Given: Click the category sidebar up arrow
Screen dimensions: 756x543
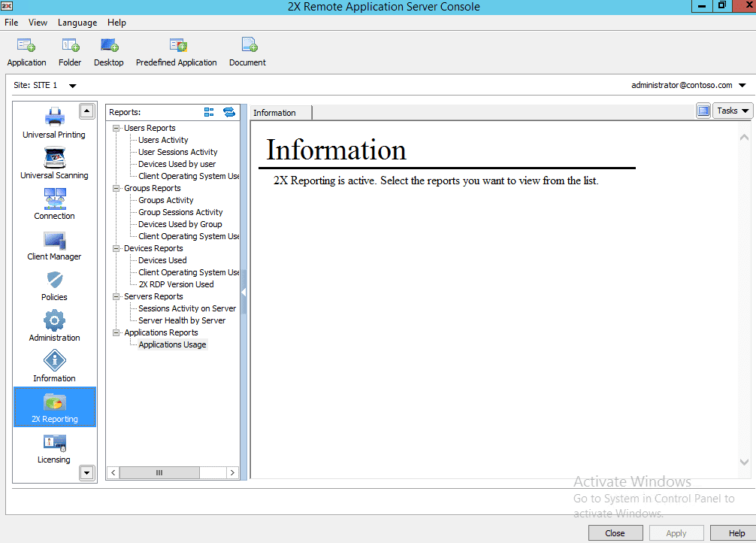Looking at the screenshot, I should (x=86, y=111).
